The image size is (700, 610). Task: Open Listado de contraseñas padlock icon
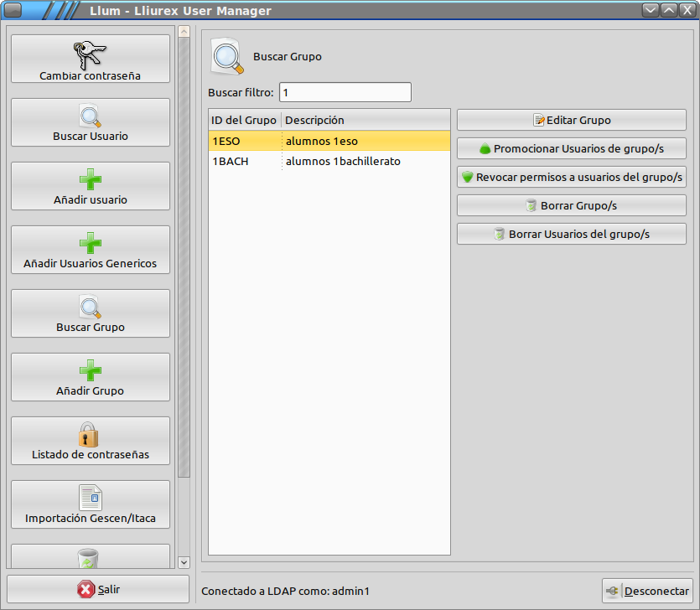90,435
